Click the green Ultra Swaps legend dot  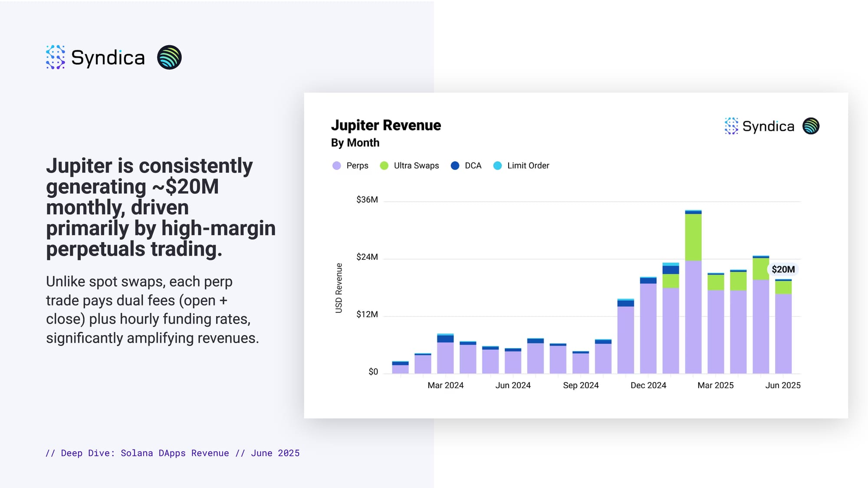384,166
